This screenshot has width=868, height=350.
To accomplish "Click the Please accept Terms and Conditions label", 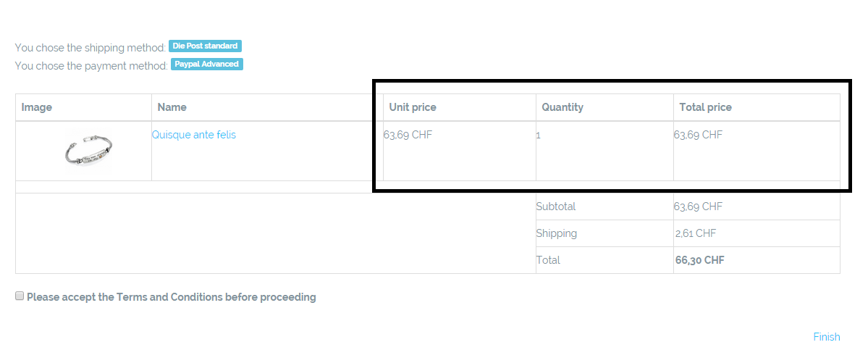I will pos(171,297).
